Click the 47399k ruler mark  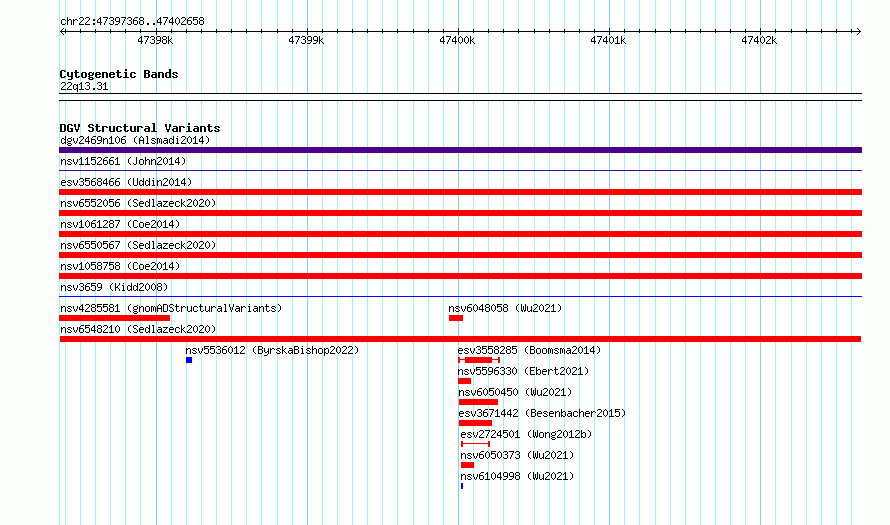(306, 40)
